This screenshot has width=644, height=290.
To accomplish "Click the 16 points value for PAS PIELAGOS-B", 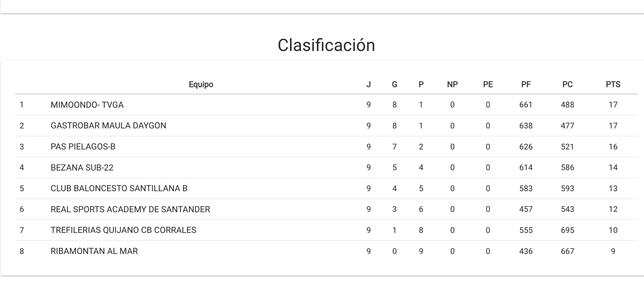I will tap(613, 147).
